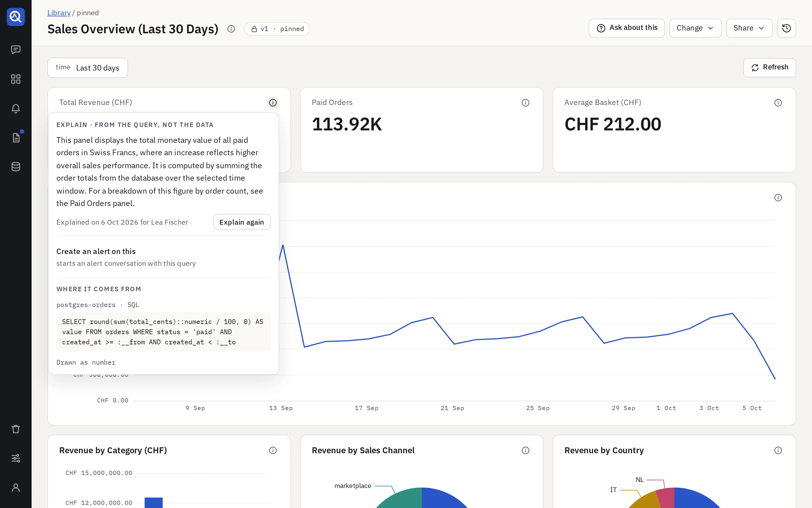This screenshot has width=812, height=508.
Task: Close the Total Revenue info popover icon
Action: [x=273, y=102]
